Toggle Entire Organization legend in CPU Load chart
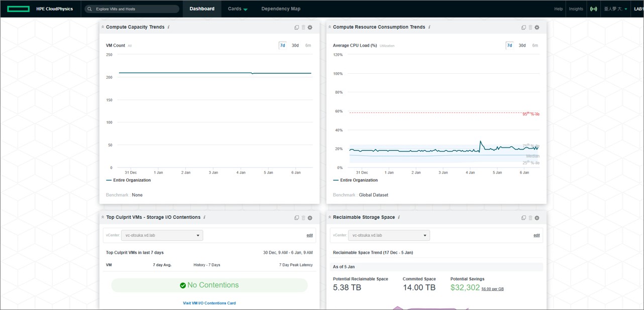Image resolution: width=644 pixels, height=310 pixels. point(356,180)
